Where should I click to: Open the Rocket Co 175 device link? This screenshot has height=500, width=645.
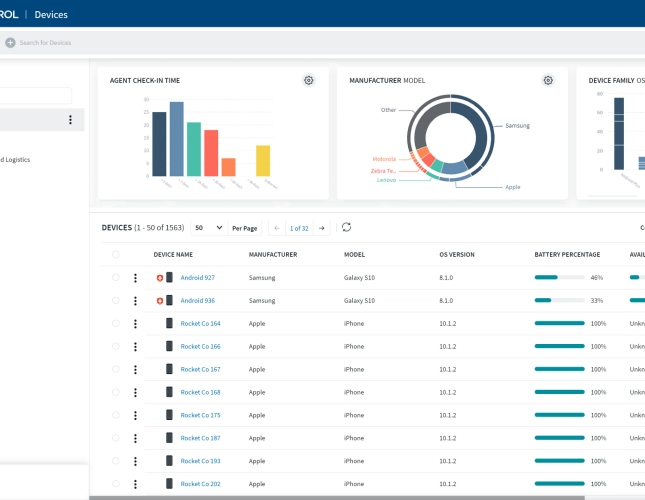(x=200, y=415)
